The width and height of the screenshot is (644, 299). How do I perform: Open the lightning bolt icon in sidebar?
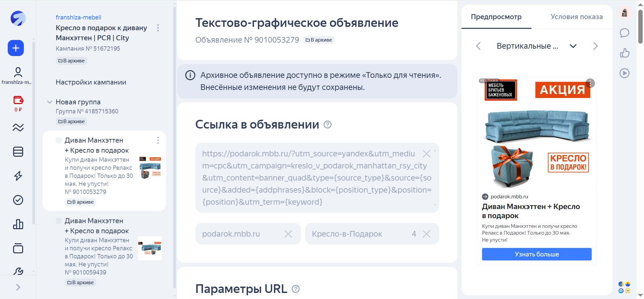pos(18,176)
